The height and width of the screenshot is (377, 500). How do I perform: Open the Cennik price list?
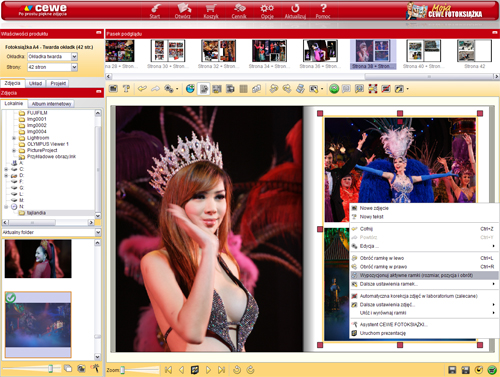click(239, 11)
